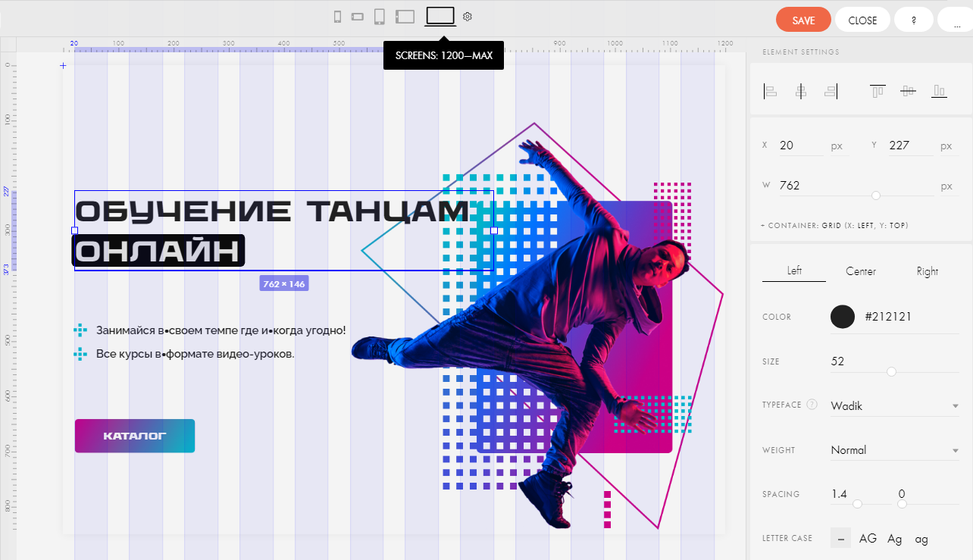Screen dimensions: 973x560
Task: Choose the uppercase AG letter case
Action: (868, 538)
